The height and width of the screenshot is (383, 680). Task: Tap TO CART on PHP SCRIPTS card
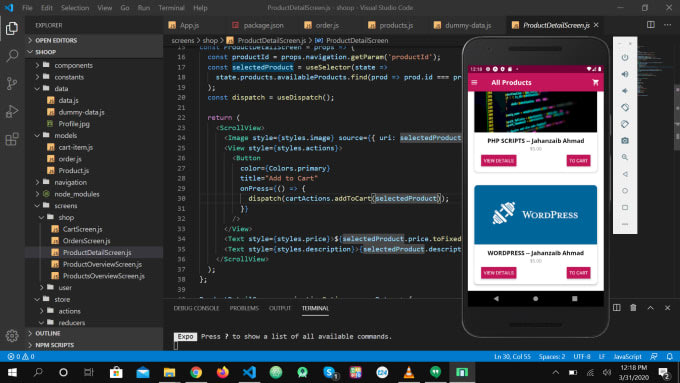(579, 160)
